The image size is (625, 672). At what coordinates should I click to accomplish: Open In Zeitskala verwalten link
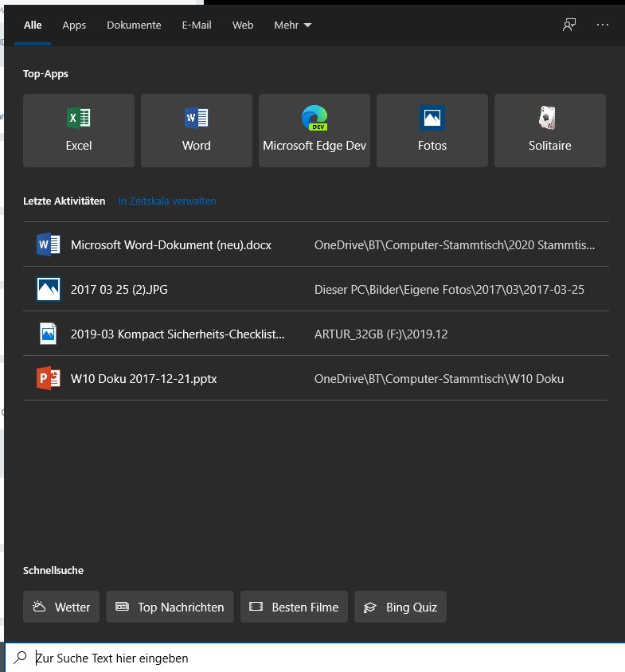(166, 201)
